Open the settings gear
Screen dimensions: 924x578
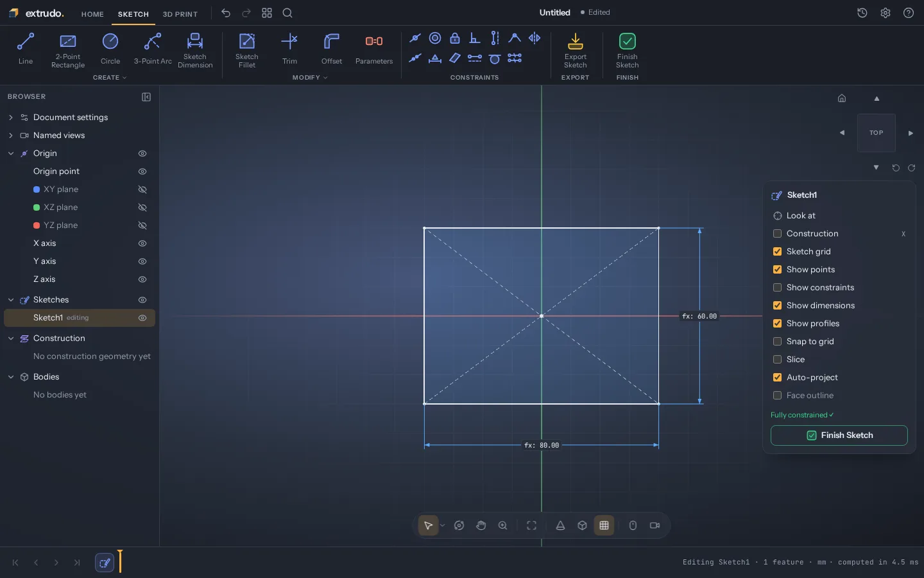point(886,13)
